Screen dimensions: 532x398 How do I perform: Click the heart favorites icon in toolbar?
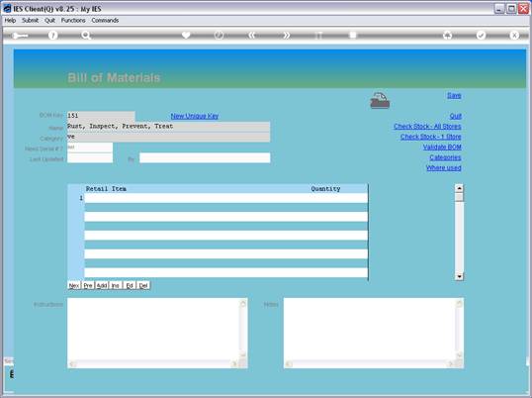[x=186, y=35]
